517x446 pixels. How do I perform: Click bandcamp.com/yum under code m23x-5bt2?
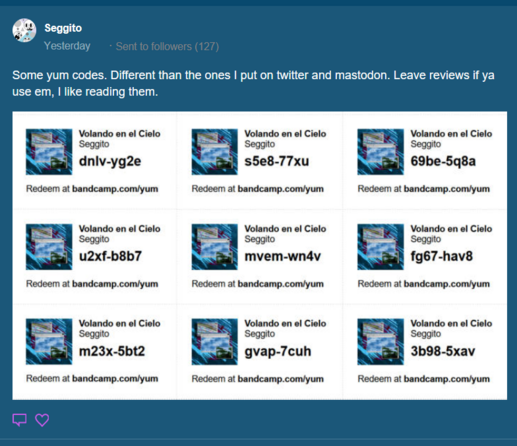coord(115,379)
